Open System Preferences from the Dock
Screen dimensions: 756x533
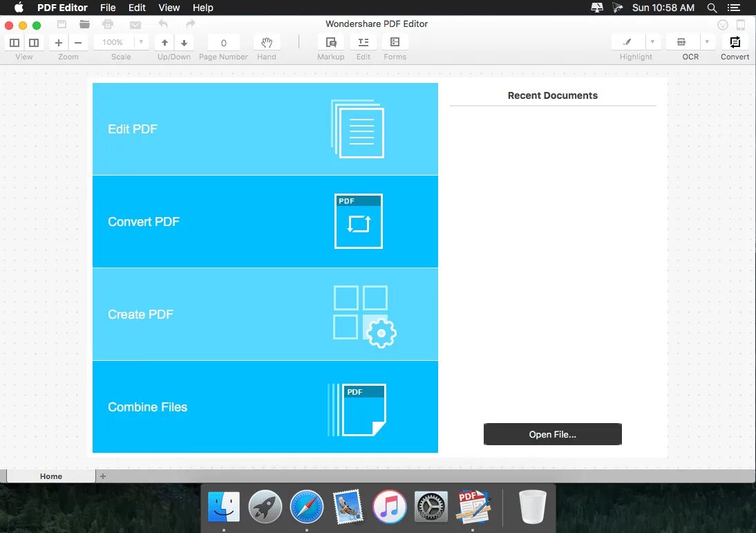coord(431,507)
